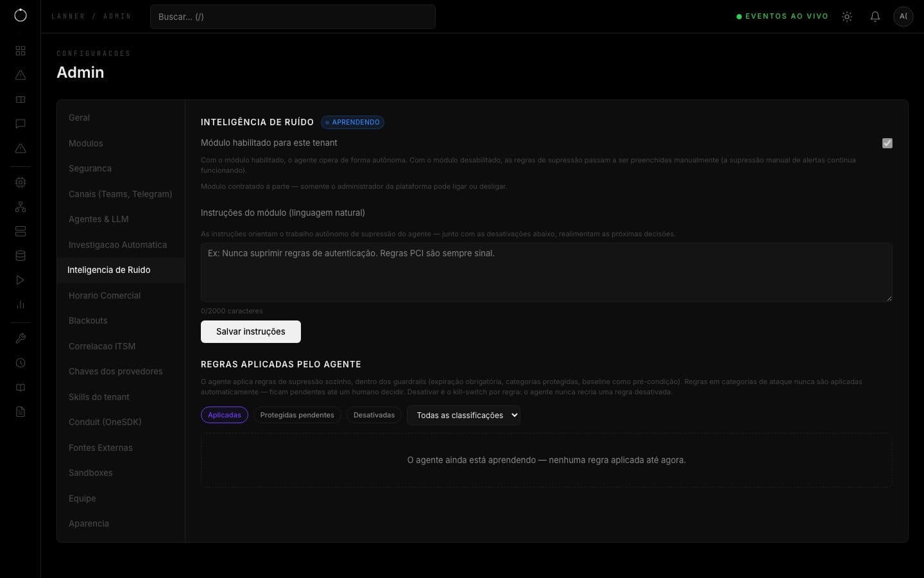Toggle 'Módulo habilitado para este tenant' checkbox
Screen dimensions: 924x578
(x=887, y=143)
